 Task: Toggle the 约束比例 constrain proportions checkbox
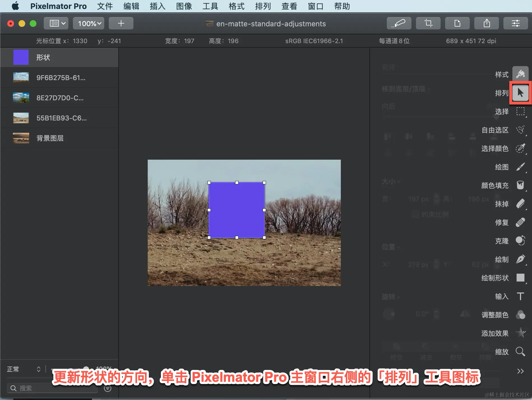click(x=415, y=215)
